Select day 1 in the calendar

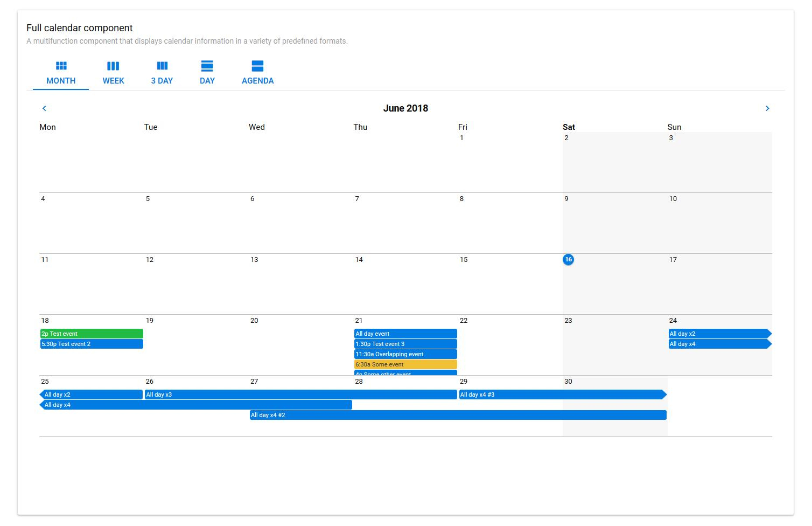461,138
